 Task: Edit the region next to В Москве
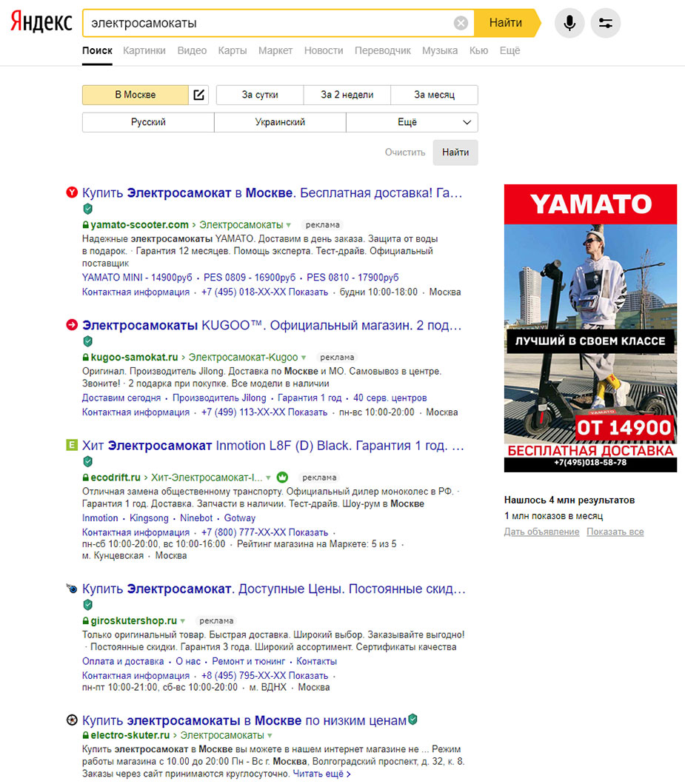tap(198, 95)
